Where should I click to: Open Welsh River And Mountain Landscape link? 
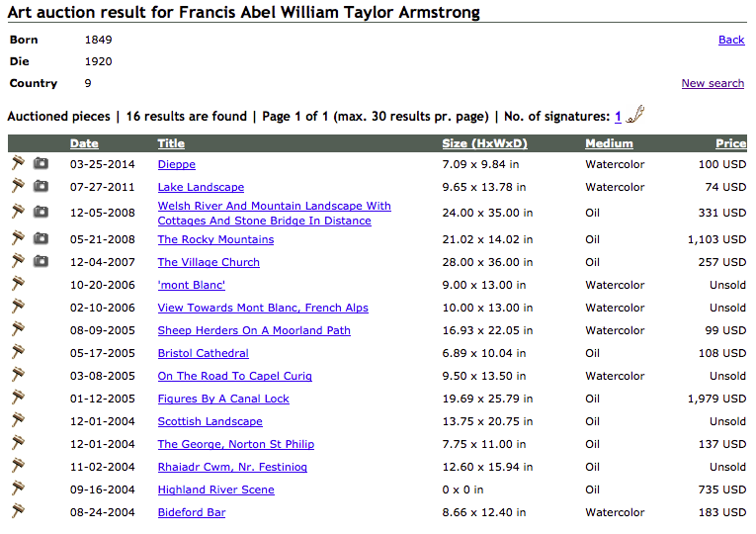(x=274, y=214)
